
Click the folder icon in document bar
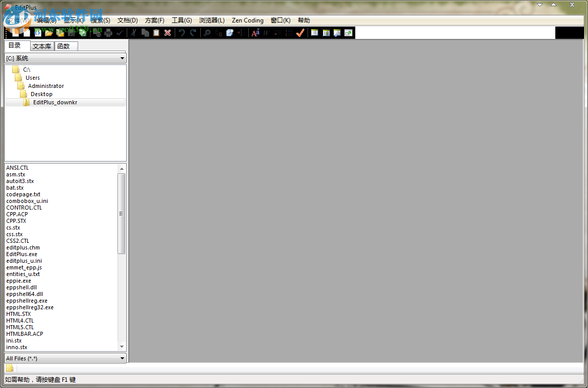click(10, 368)
